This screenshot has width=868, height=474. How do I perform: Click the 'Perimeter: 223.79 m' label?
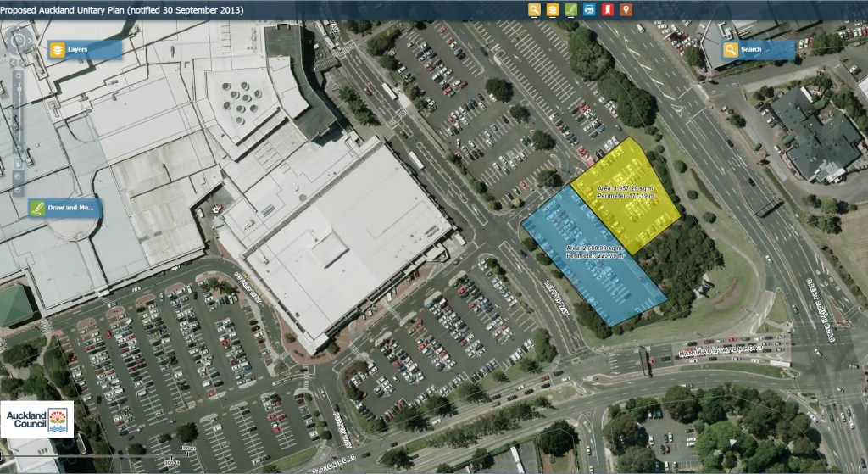coord(594,256)
